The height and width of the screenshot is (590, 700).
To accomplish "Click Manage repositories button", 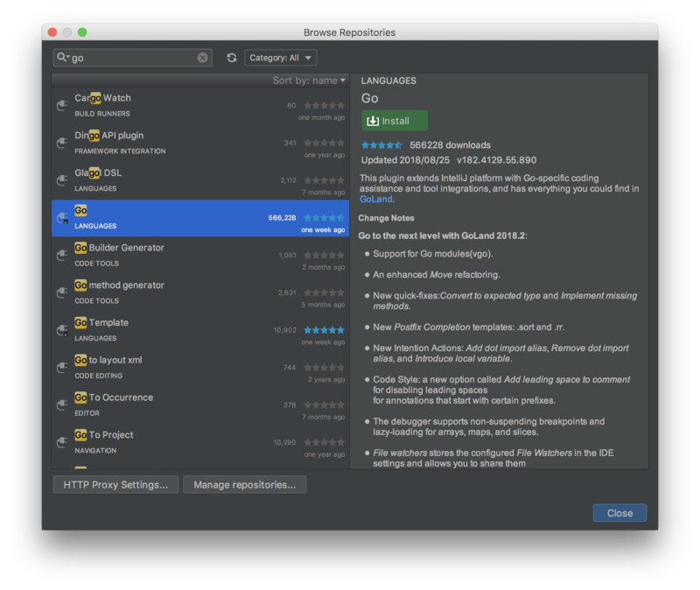I will [245, 485].
